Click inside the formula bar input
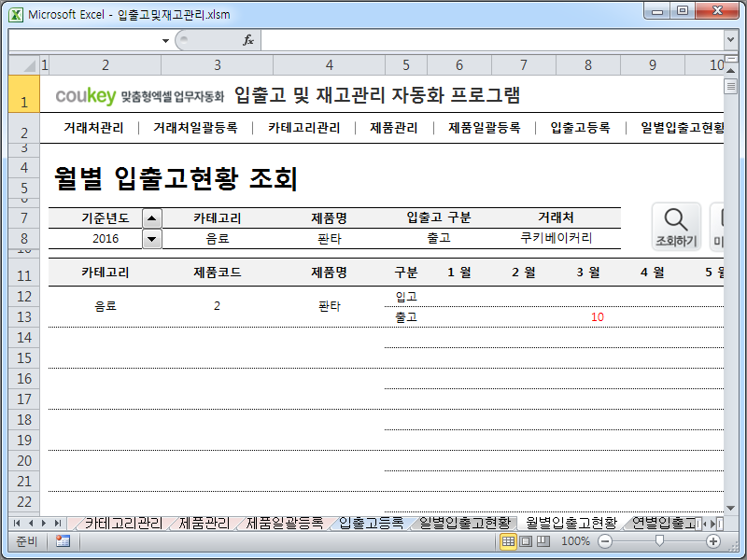This screenshot has height=560, width=747. 492,40
